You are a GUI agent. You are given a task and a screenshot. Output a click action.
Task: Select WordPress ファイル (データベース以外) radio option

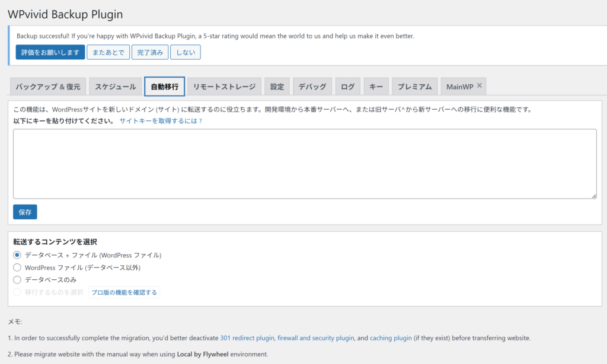tap(17, 267)
